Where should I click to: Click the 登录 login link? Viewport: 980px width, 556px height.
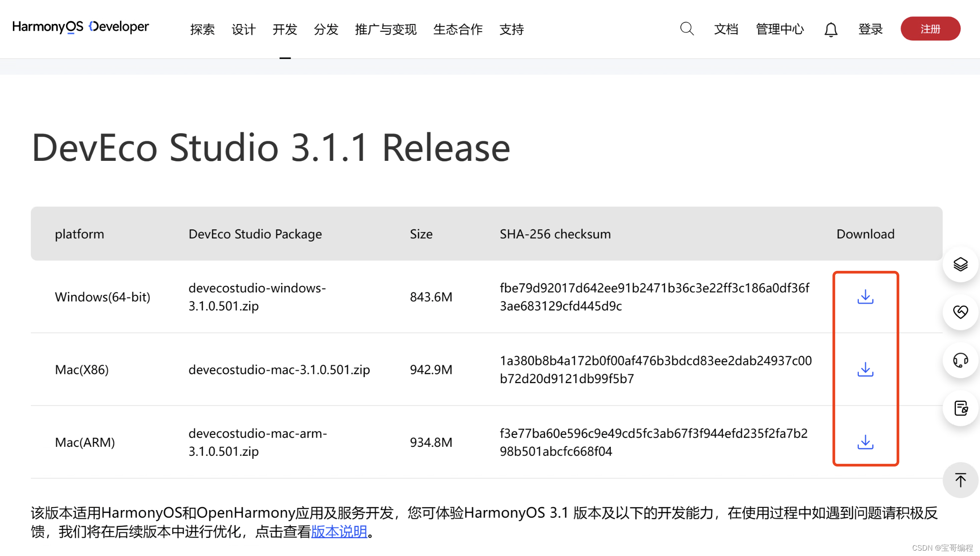click(x=870, y=29)
